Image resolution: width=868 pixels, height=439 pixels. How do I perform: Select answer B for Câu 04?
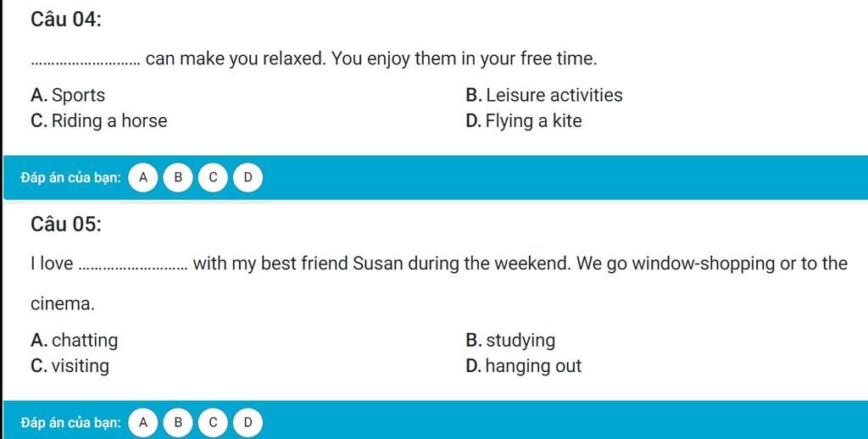[x=178, y=178]
